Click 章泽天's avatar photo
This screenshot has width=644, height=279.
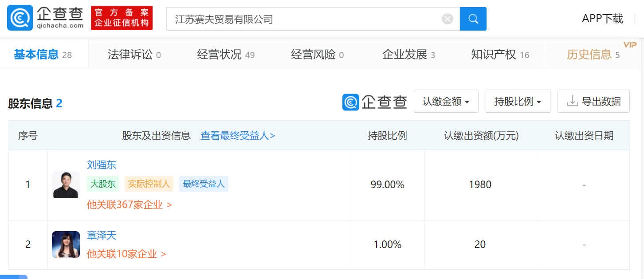point(66,245)
